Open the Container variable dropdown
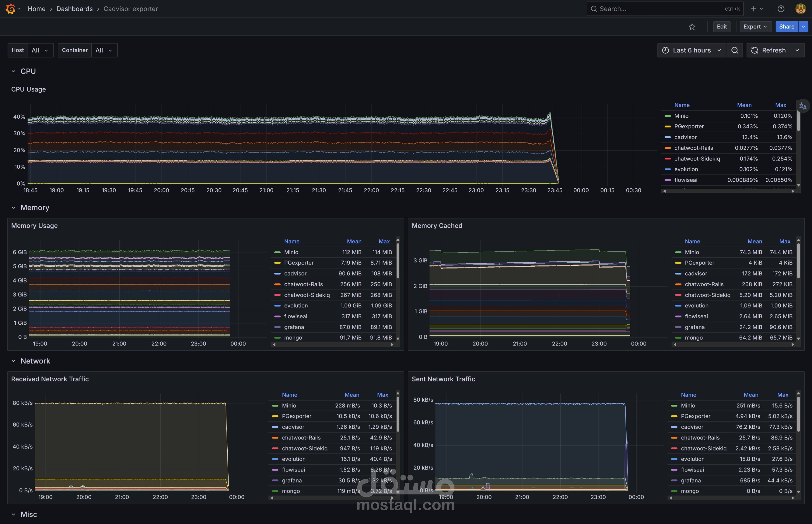Screen dimensions: 812x524 (104, 50)
